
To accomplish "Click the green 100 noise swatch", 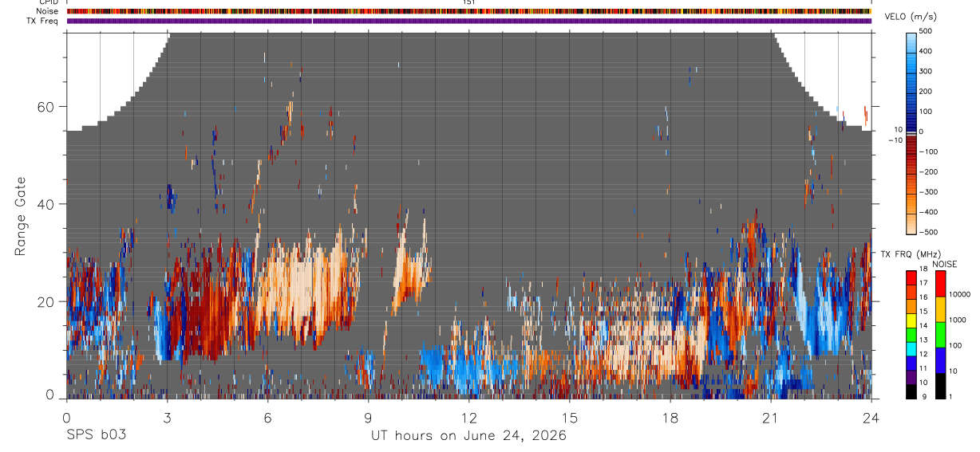I will [942, 335].
